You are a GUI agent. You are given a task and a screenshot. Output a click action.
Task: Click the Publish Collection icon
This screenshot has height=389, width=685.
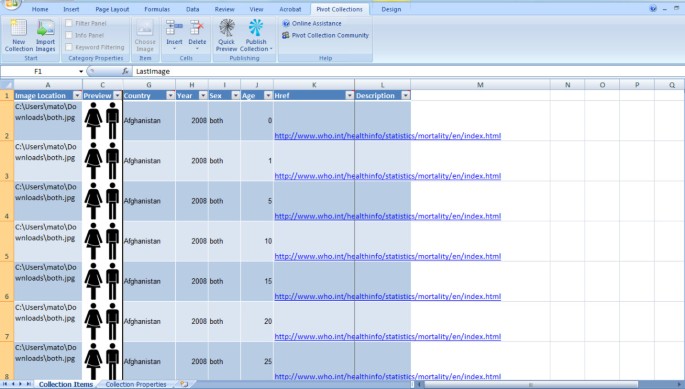[256, 36]
